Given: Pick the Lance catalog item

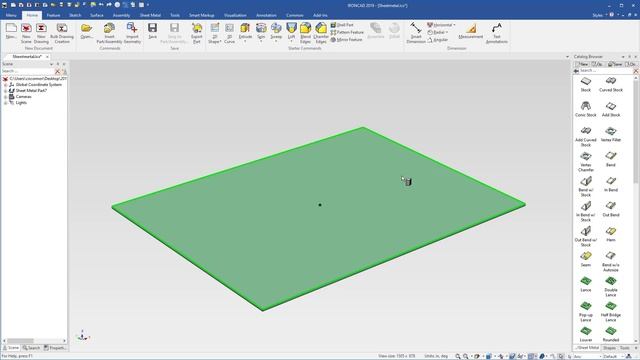Looking at the screenshot, I should tap(586, 284).
